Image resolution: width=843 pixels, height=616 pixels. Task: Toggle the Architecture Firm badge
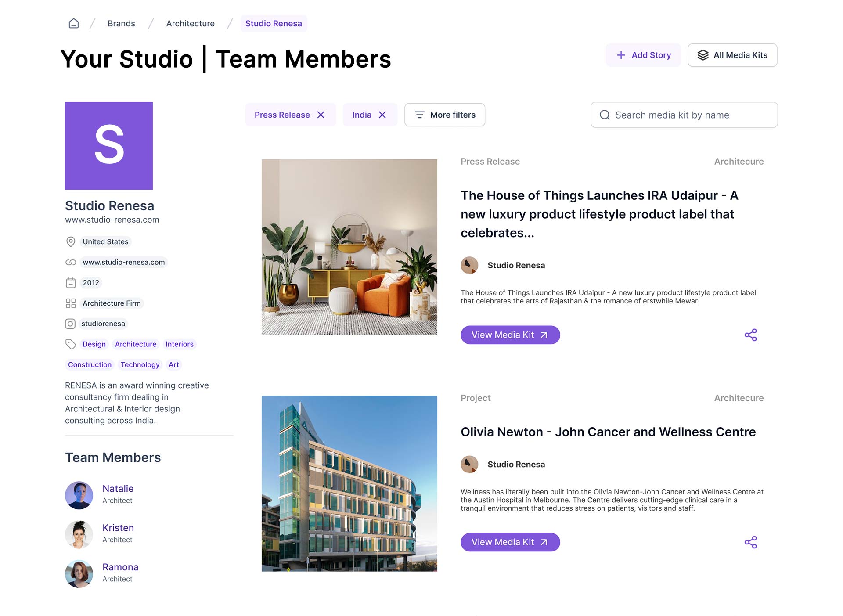click(x=112, y=303)
